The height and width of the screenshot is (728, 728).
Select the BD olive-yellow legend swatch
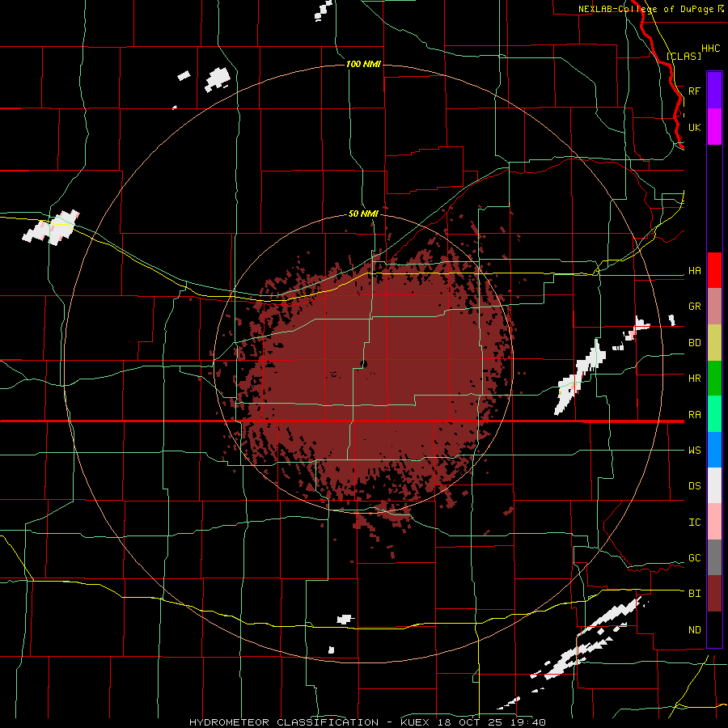[x=714, y=343]
